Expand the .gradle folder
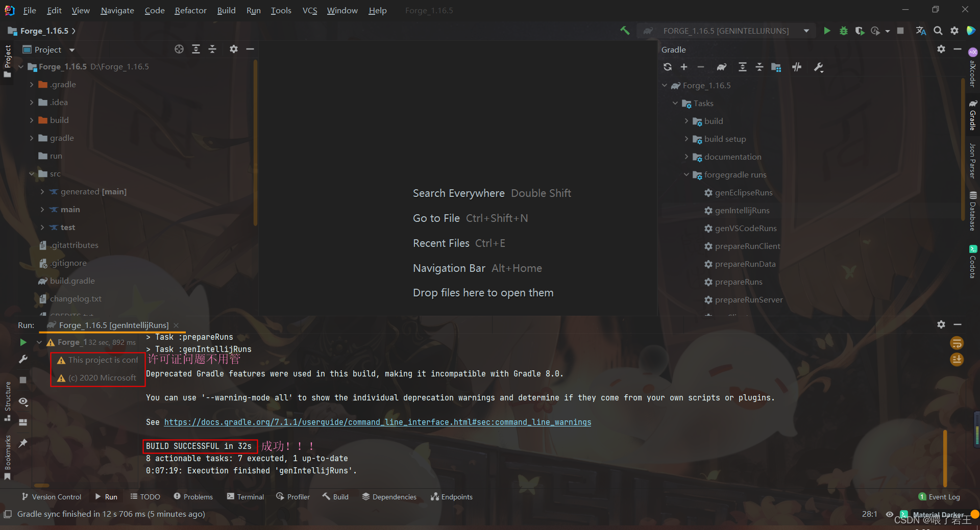Viewport: 980px width, 530px height. pos(31,84)
